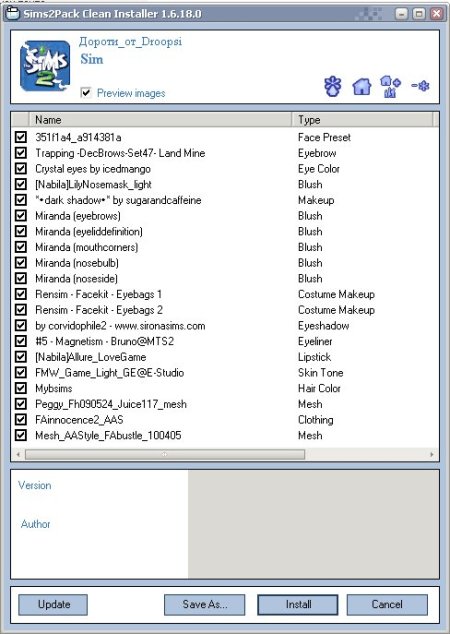Click the Cancel button
450x634 pixels.
pyautogui.click(x=387, y=604)
